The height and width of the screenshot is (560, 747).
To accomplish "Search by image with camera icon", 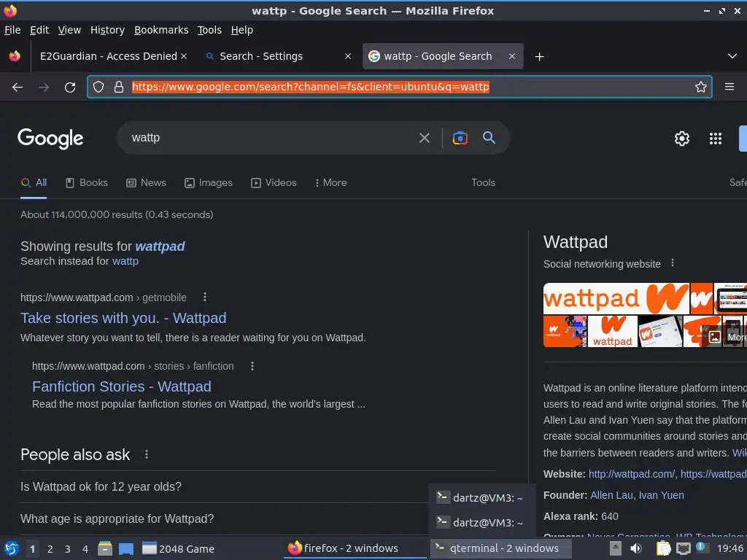I will [x=460, y=138].
